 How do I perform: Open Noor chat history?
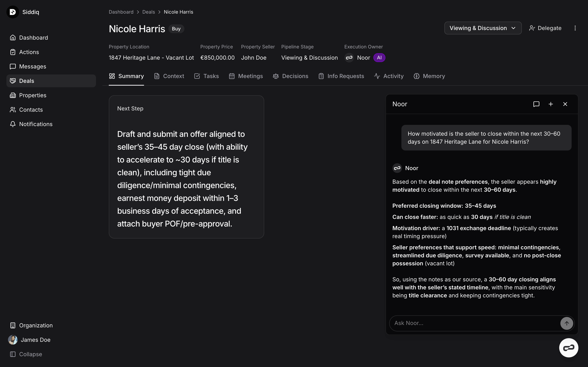pyautogui.click(x=536, y=104)
